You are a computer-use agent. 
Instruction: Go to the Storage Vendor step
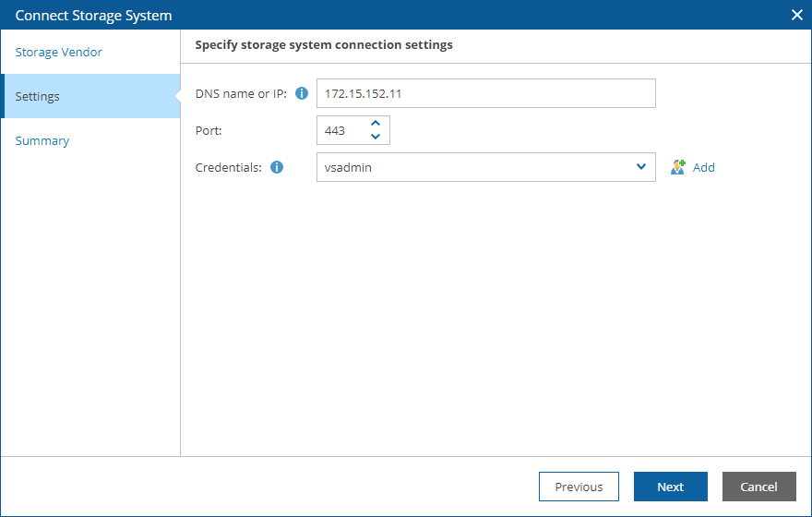pyautogui.click(x=59, y=53)
